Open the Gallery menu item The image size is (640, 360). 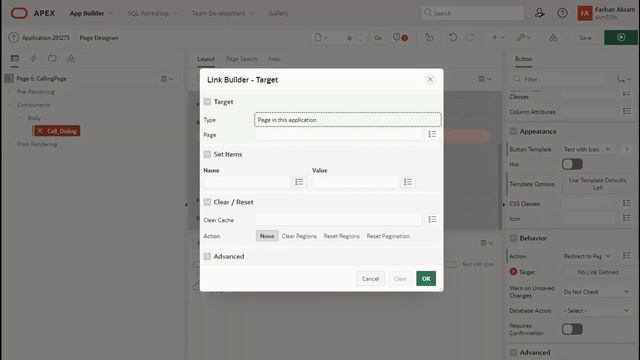coord(278,13)
